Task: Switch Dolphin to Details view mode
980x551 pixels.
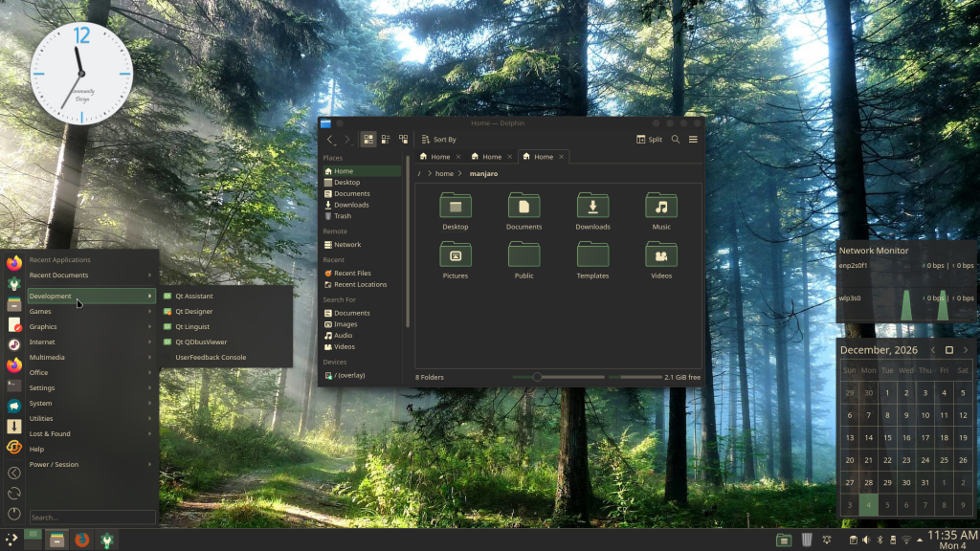Action: pos(403,139)
